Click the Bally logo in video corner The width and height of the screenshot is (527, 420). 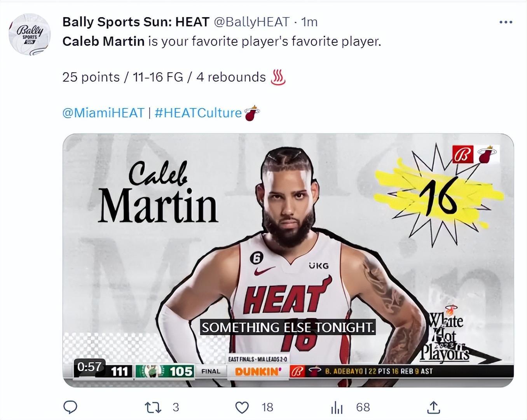click(x=462, y=154)
